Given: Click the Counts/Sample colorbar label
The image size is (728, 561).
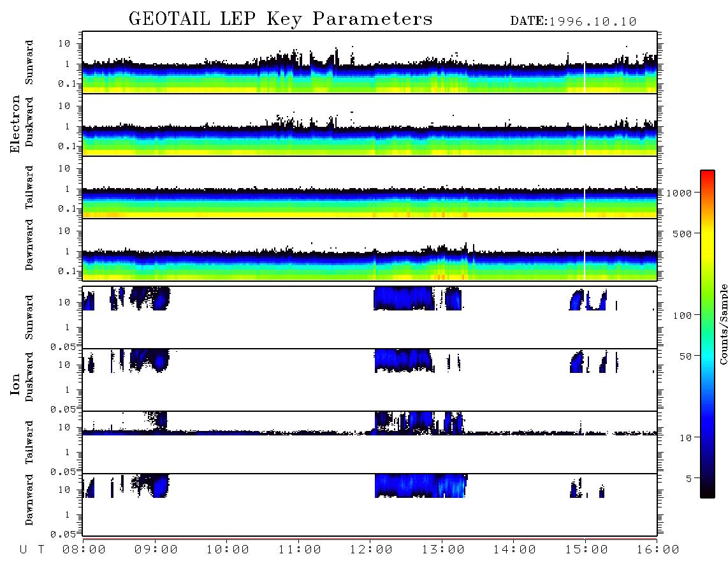Looking at the screenshot, I should click(723, 324).
